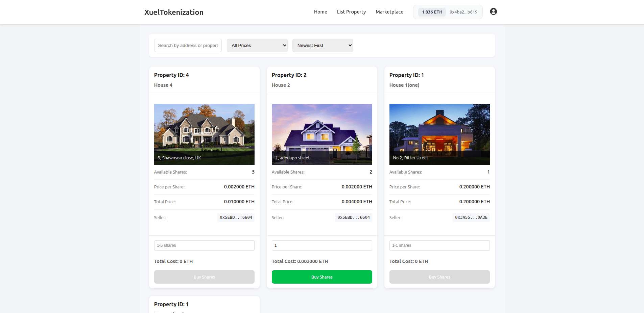Click the 1-5 shares quantity field for House 4
The width and height of the screenshot is (644, 313).
point(204,245)
